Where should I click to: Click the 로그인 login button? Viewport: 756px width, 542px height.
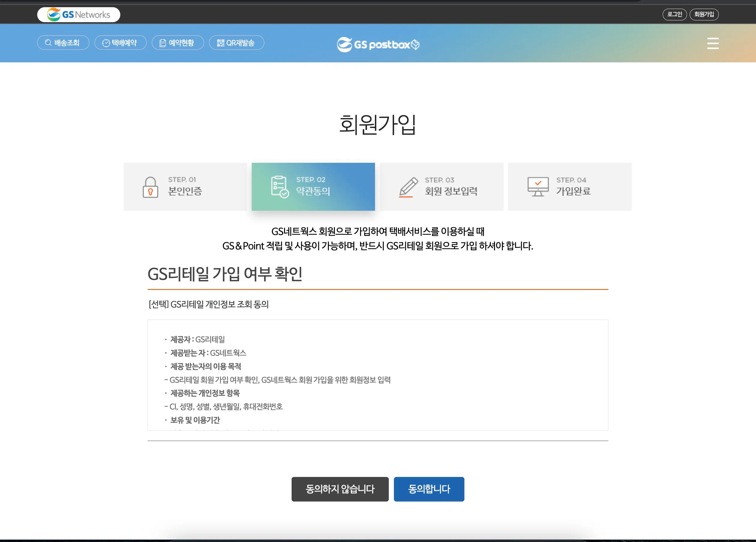coord(674,14)
